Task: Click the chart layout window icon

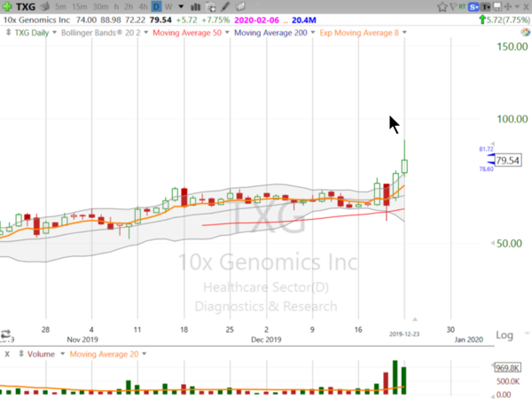Action: tap(497, 7)
